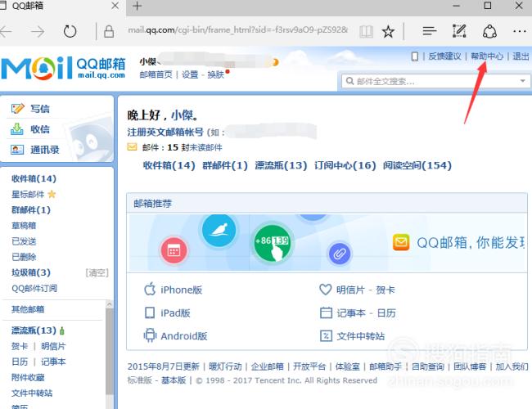This screenshot has width=532, height=409.
Task: Click 企业邮箱 link in footer
Action: point(267,366)
